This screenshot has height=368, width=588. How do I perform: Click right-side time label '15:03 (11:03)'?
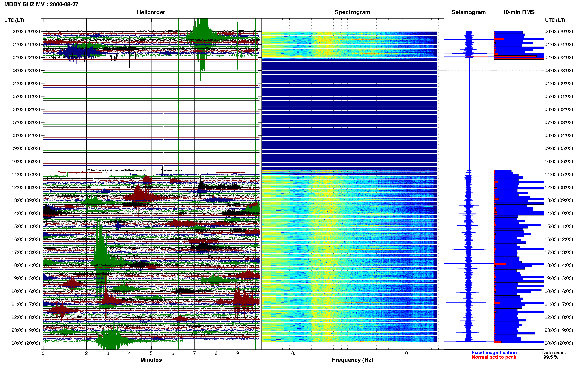coord(559,226)
